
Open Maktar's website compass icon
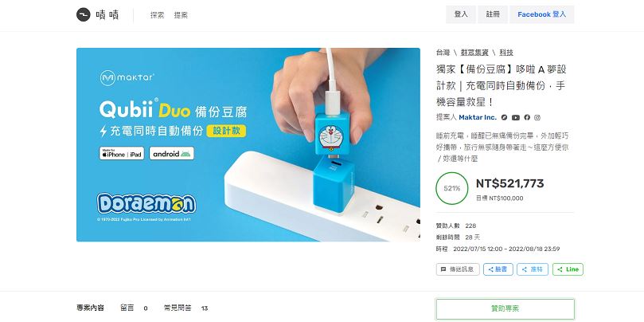(x=505, y=118)
